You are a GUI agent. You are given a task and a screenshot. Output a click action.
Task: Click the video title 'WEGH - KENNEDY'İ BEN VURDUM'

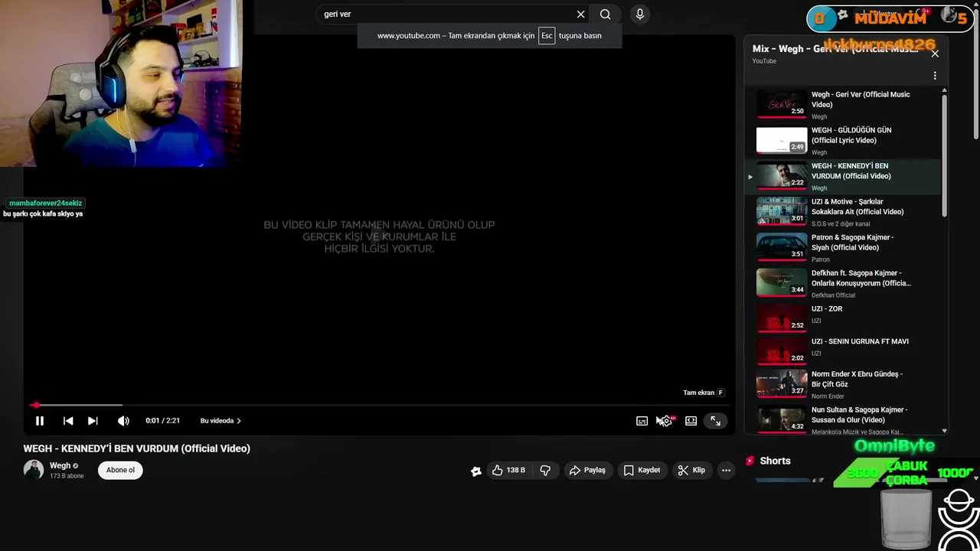137,448
